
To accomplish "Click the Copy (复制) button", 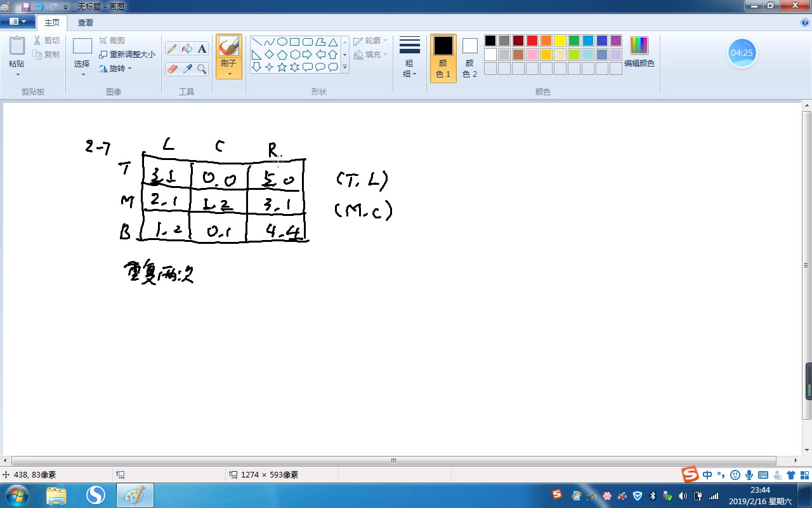I will pos(46,55).
